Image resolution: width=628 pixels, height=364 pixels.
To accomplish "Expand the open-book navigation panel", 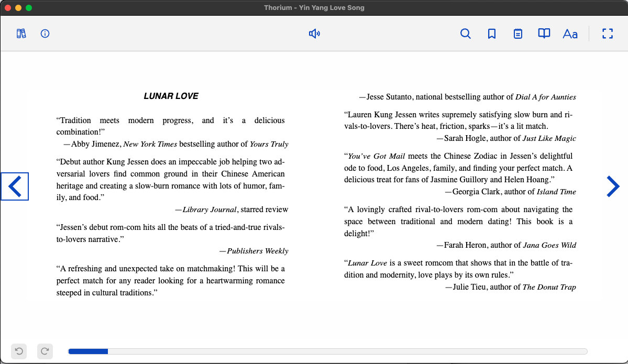I will coord(544,34).
